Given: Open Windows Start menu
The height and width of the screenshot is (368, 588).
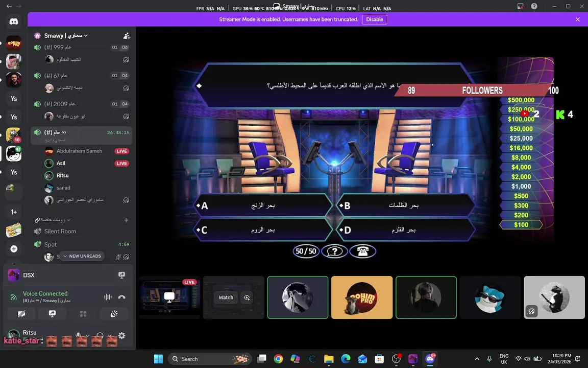Looking at the screenshot, I should (x=159, y=359).
